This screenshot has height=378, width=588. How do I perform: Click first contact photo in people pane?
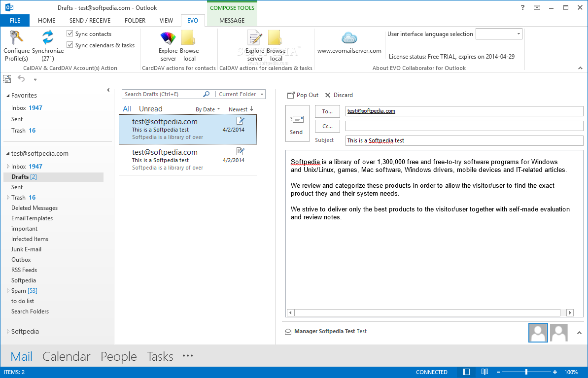coord(538,333)
